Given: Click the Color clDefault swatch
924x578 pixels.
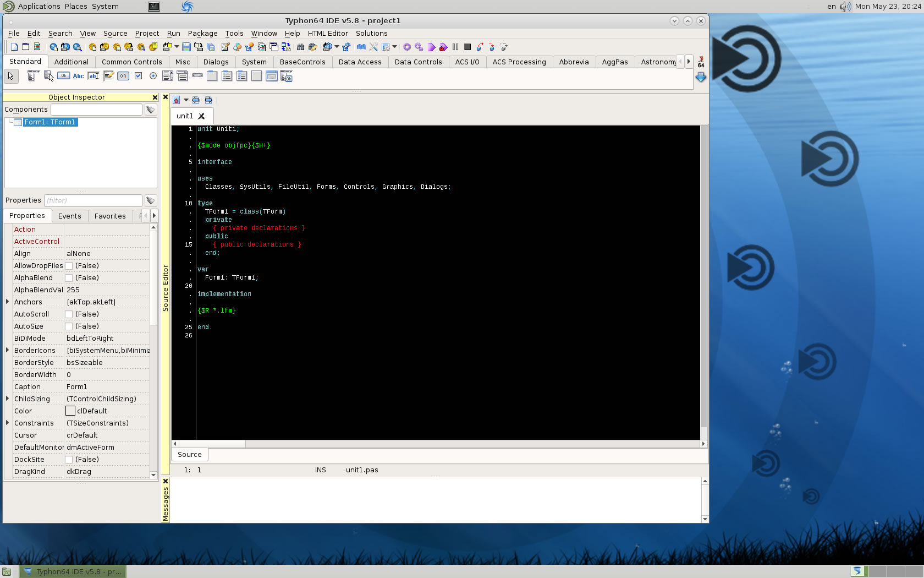Looking at the screenshot, I should [x=70, y=411].
